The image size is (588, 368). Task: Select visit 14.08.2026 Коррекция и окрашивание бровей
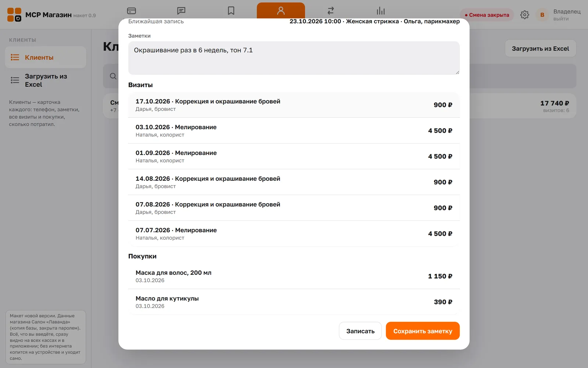294,182
